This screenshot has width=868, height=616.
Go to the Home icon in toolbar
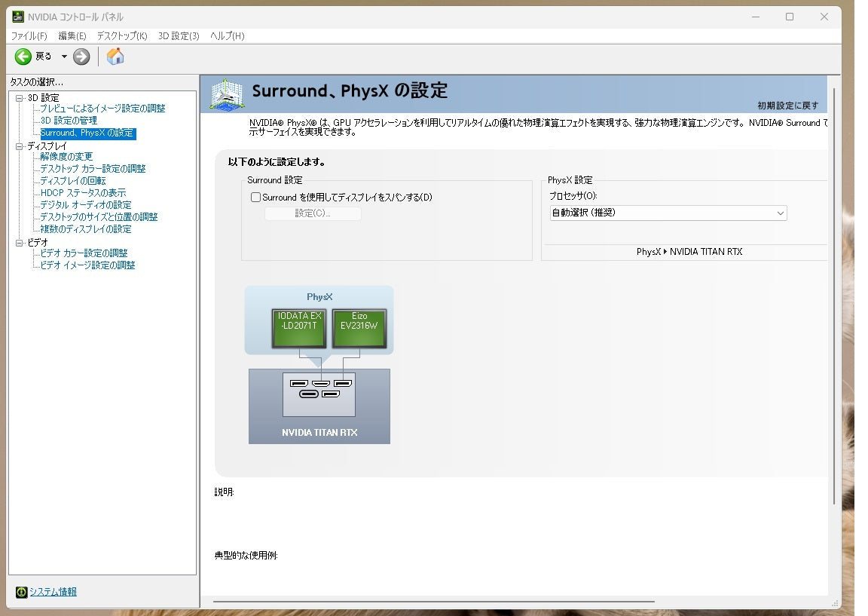pos(115,57)
